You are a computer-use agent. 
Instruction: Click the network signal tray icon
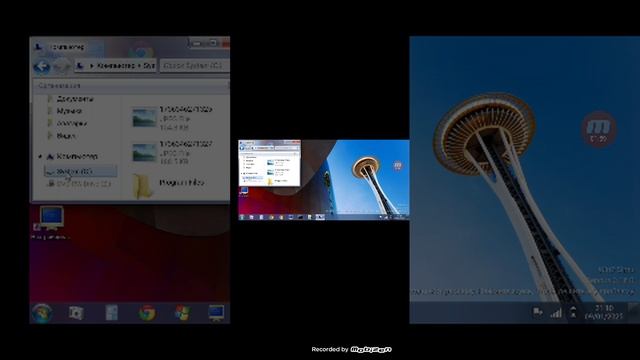point(556,313)
